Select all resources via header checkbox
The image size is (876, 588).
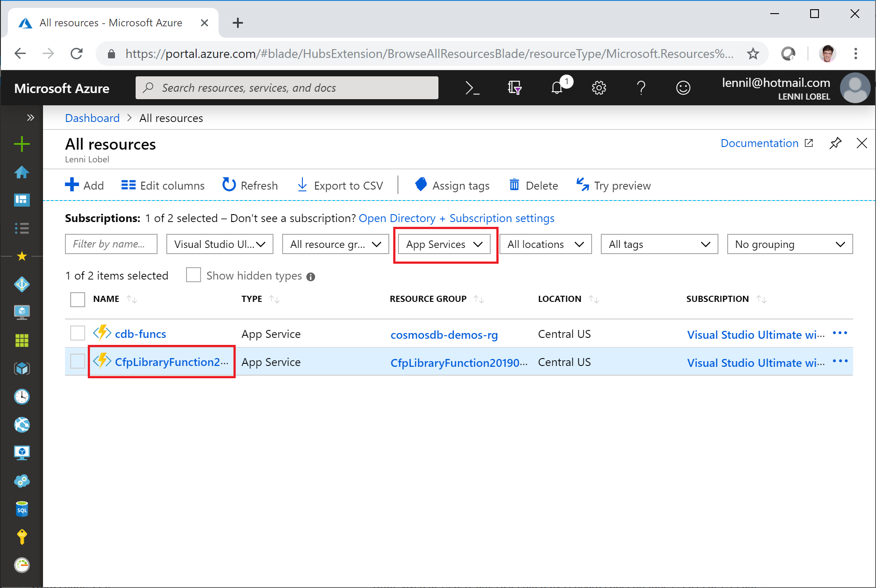[x=78, y=300]
